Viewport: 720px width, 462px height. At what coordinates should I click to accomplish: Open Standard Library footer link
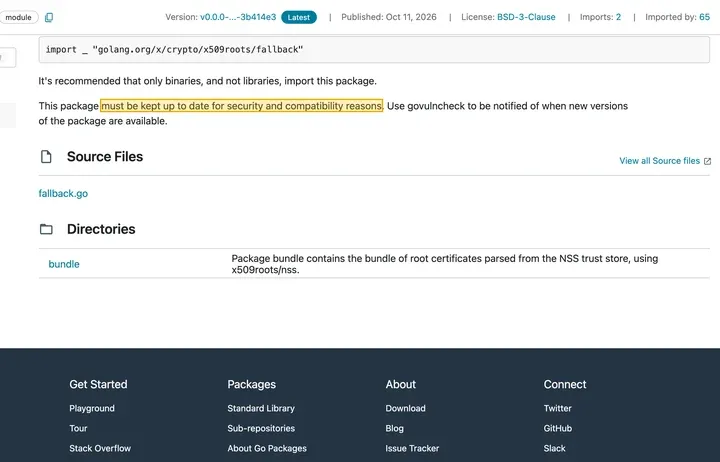click(261, 408)
